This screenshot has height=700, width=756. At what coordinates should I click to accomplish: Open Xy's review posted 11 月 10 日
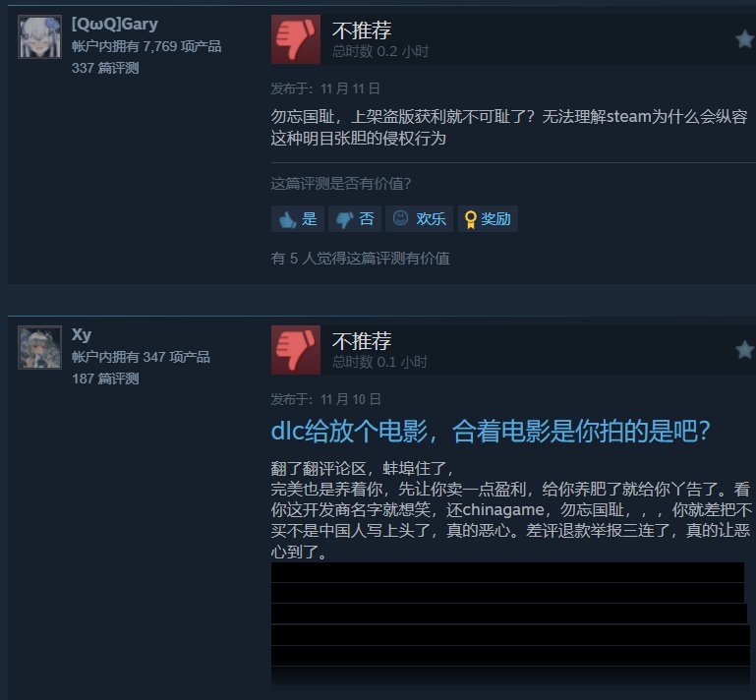(326, 400)
